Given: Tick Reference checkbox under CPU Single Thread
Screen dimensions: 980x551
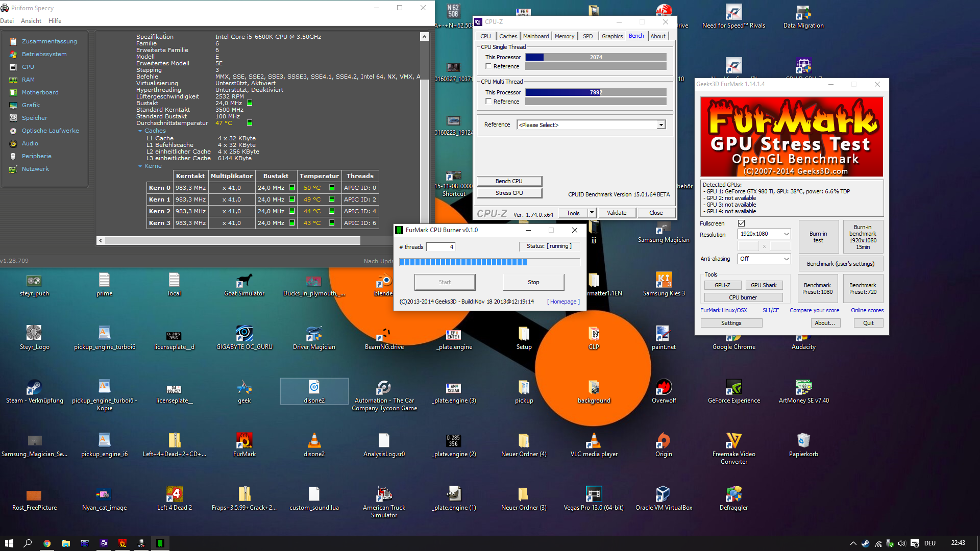Looking at the screenshot, I should click(x=488, y=66).
